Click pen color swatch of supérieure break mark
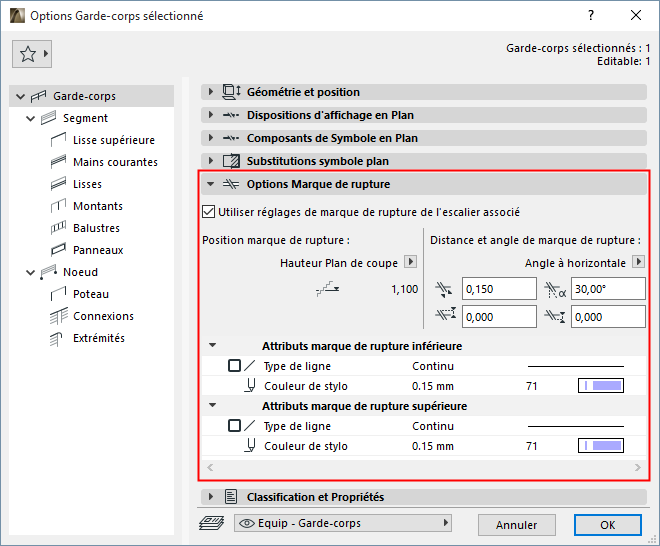Viewport: 660px width, 546px height. 601,446
